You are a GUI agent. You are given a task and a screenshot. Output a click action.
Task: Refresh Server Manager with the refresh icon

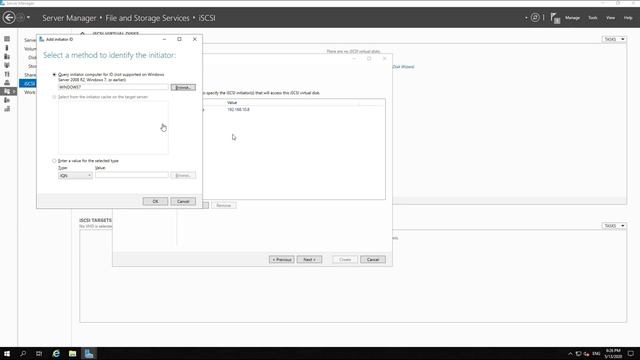(x=535, y=18)
